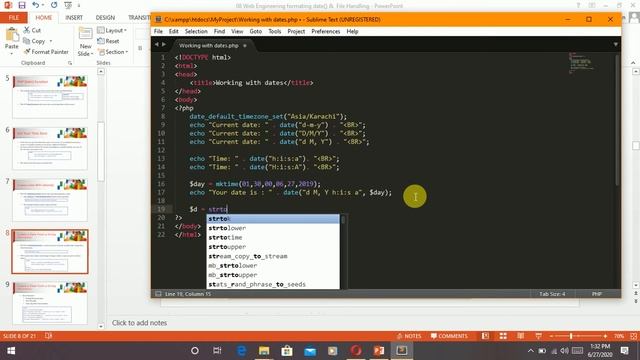Image resolution: width=640 pixels, height=360 pixels.
Task: Choose strtok from autocomplete list
Action: tap(273, 219)
